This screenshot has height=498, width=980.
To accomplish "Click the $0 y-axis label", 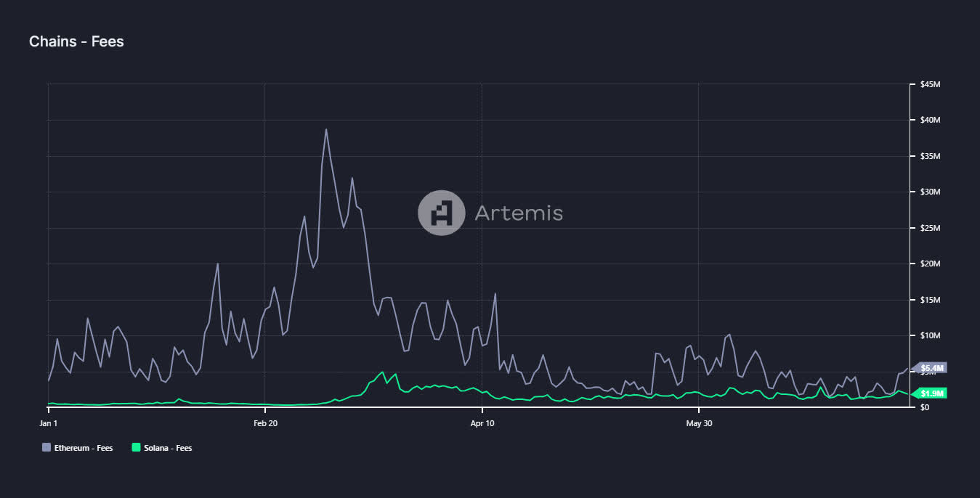I will (x=923, y=407).
